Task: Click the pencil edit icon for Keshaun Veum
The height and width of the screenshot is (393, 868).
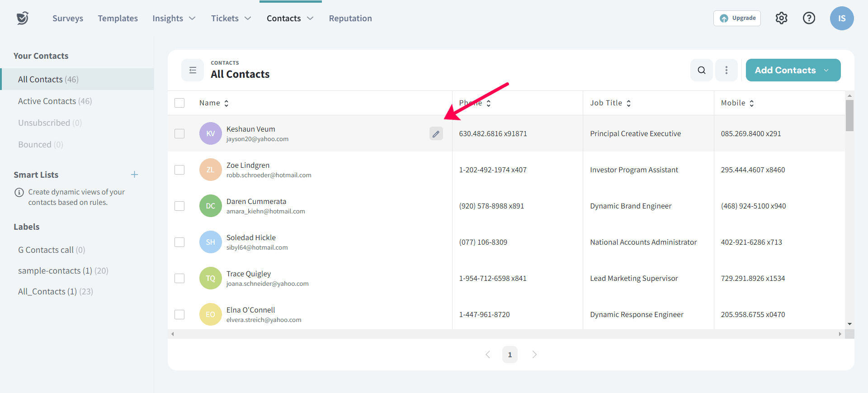Action: [x=436, y=134]
